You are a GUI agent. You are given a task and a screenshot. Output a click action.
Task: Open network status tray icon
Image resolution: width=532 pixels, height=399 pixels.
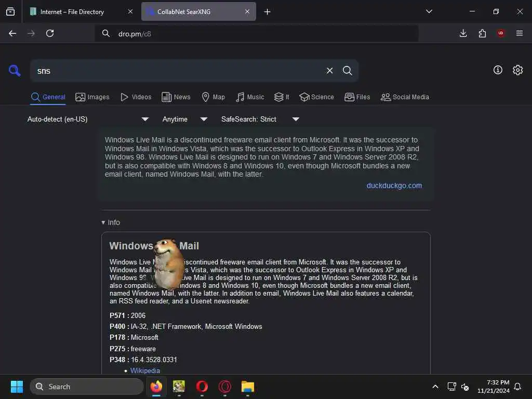[x=451, y=387]
